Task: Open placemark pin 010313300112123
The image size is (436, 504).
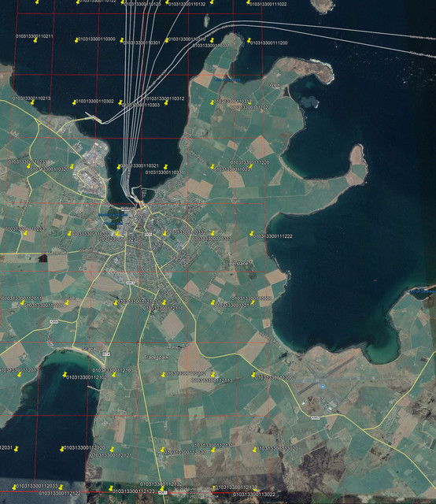Action: pos(111,488)
